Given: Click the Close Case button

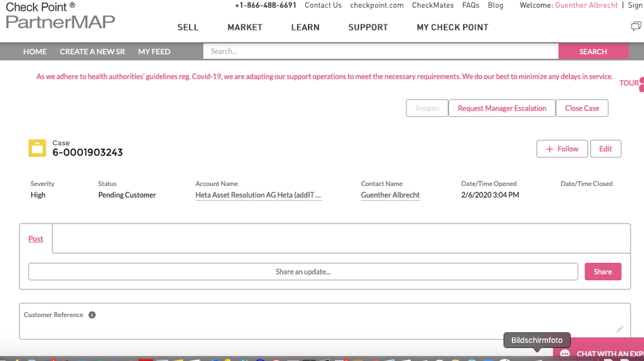Looking at the screenshot, I should 582,108.
